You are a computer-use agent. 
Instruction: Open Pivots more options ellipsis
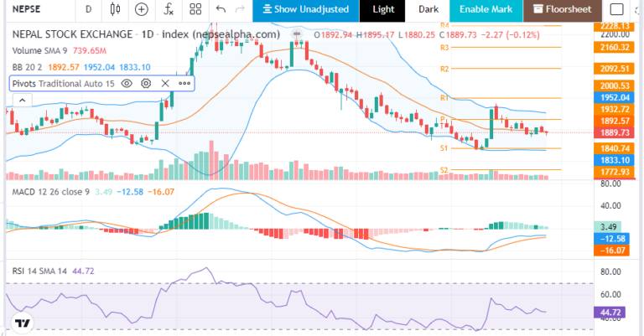[x=184, y=83]
